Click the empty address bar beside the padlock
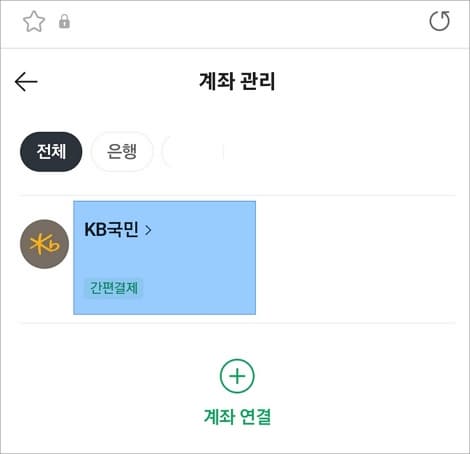470x454 pixels. [x=247, y=22]
